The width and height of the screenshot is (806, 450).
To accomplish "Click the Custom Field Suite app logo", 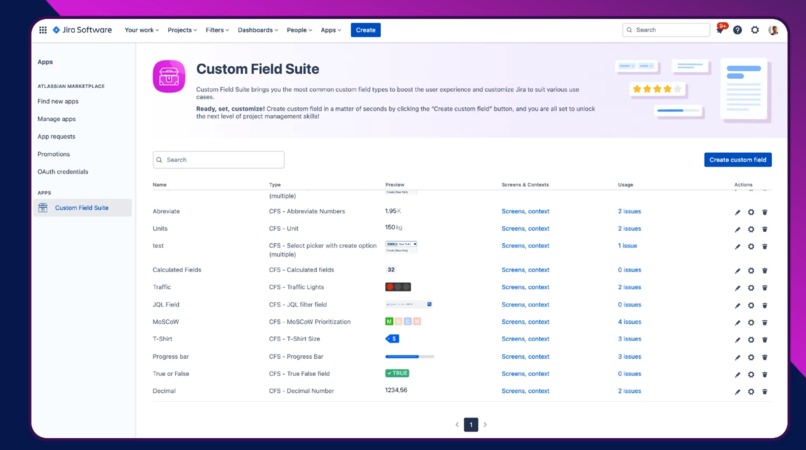I will click(169, 76).
